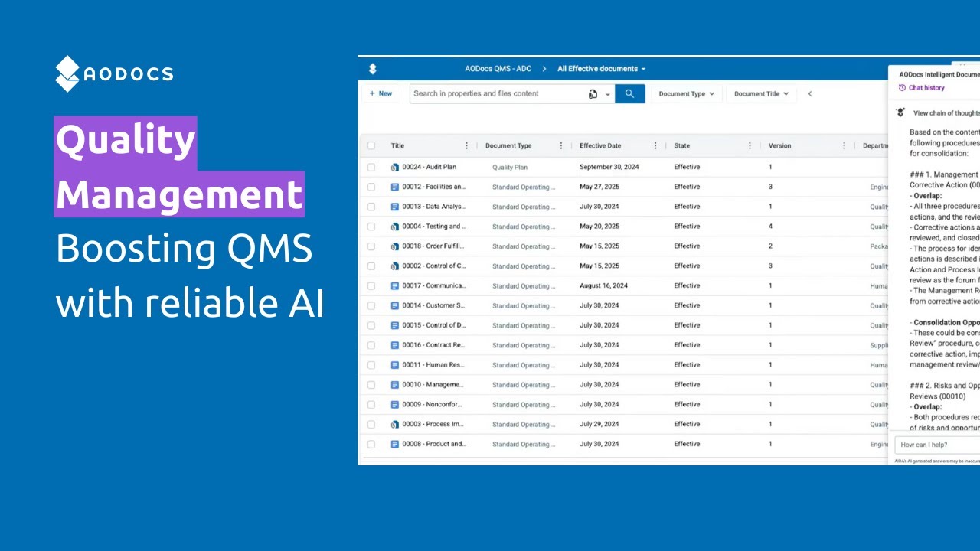
Task: Click the How can I help chat input
Action: pos(938,445)
